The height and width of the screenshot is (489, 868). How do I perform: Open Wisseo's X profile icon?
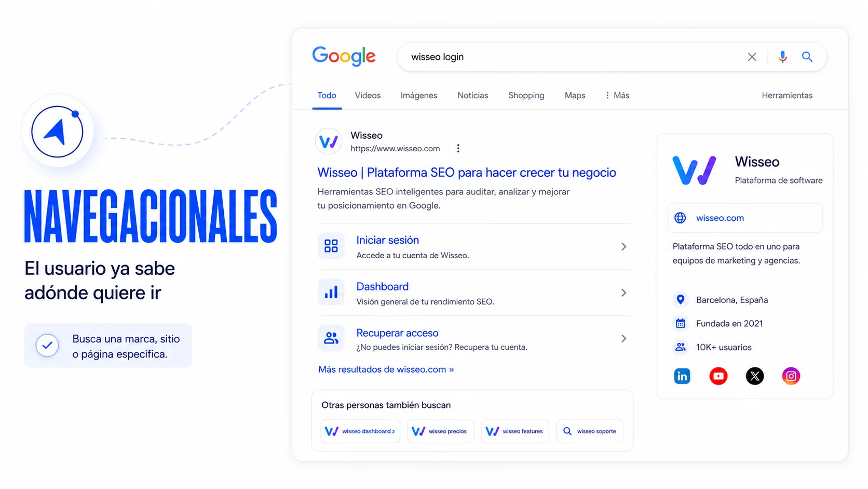click(x=755, y=376)
